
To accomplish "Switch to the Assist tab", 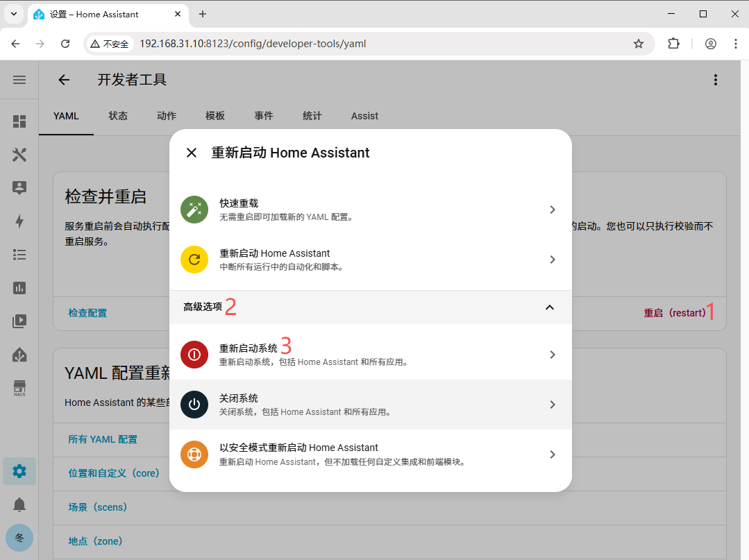I will [364, 116].
